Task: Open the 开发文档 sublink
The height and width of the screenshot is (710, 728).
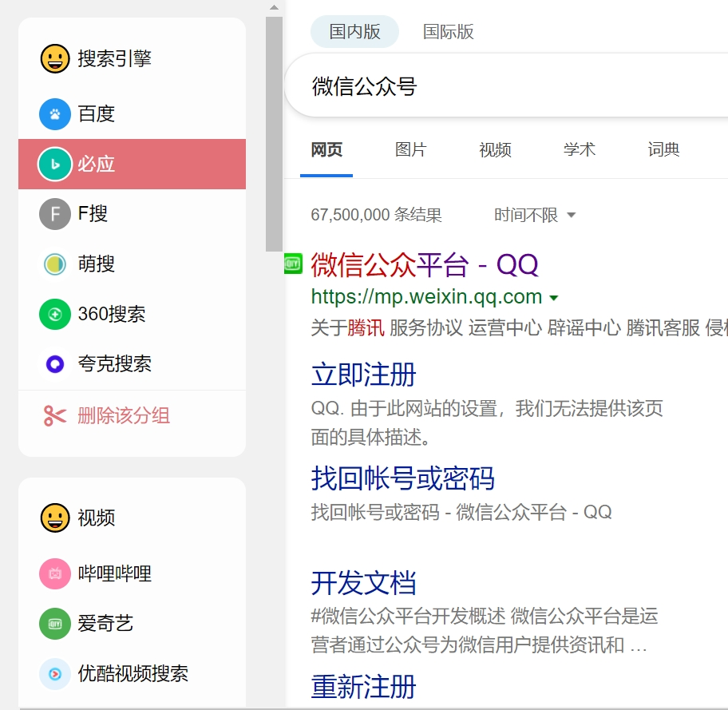Action: [x=363, y=583]
